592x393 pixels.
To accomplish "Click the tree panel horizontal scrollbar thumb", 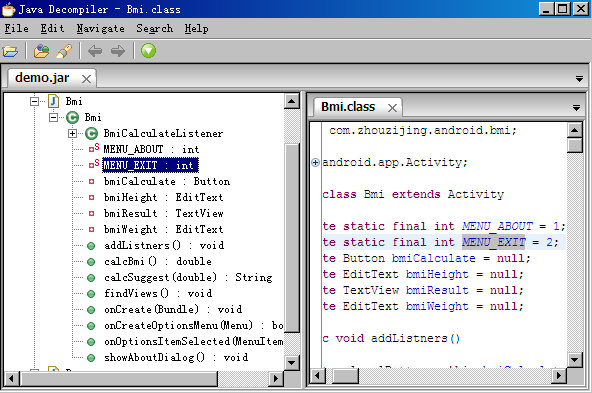I will point(119,378).
